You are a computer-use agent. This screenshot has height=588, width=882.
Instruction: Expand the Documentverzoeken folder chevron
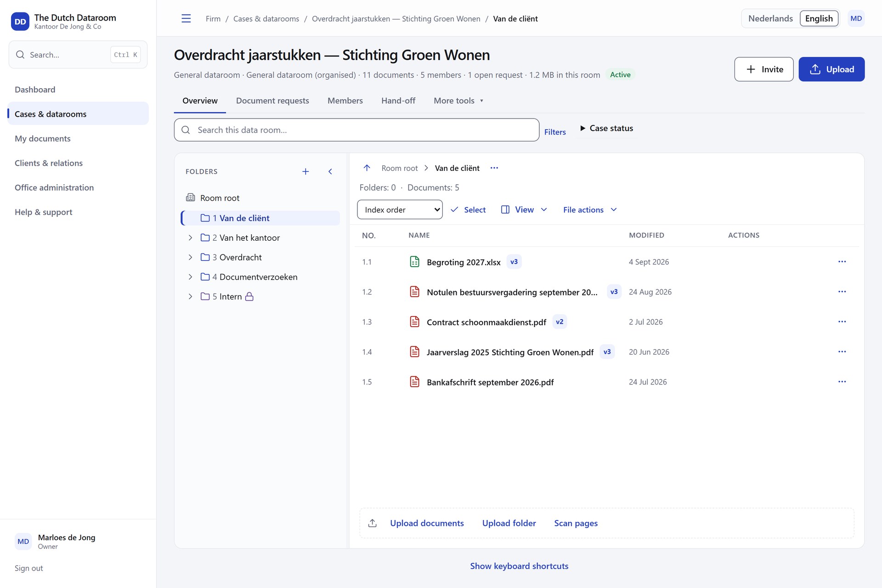coord(190,277)
